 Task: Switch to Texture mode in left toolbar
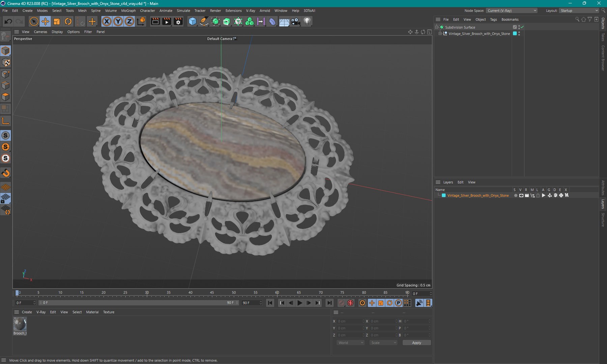(x=6, y=63)
